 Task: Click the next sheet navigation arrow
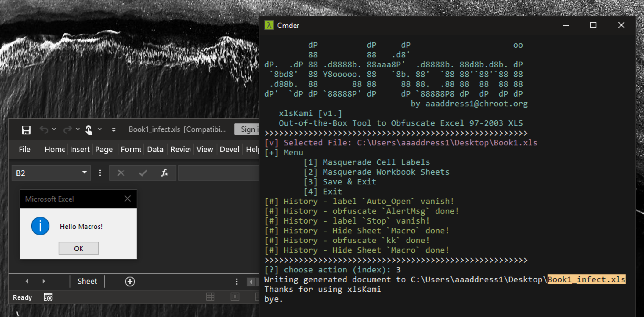[44, 281]
